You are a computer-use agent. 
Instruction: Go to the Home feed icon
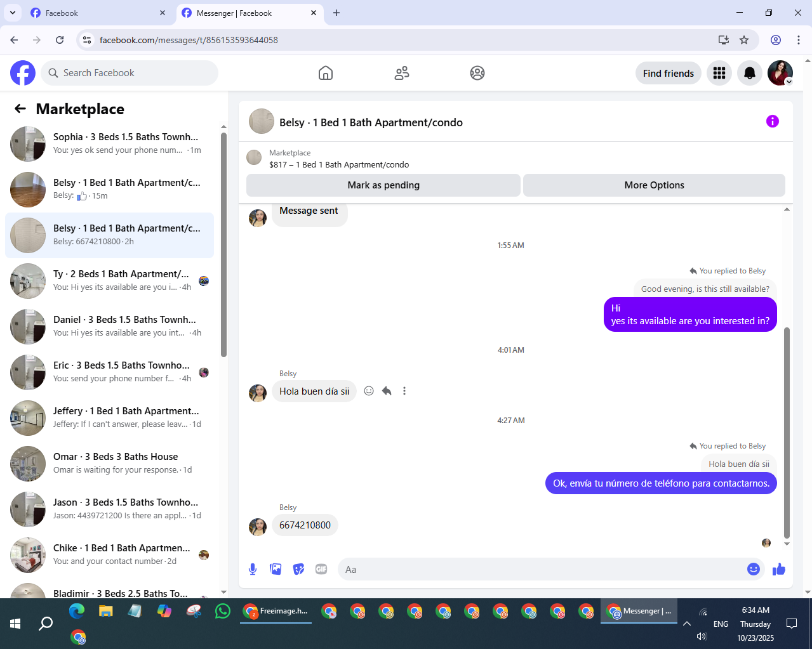point(326,73)
